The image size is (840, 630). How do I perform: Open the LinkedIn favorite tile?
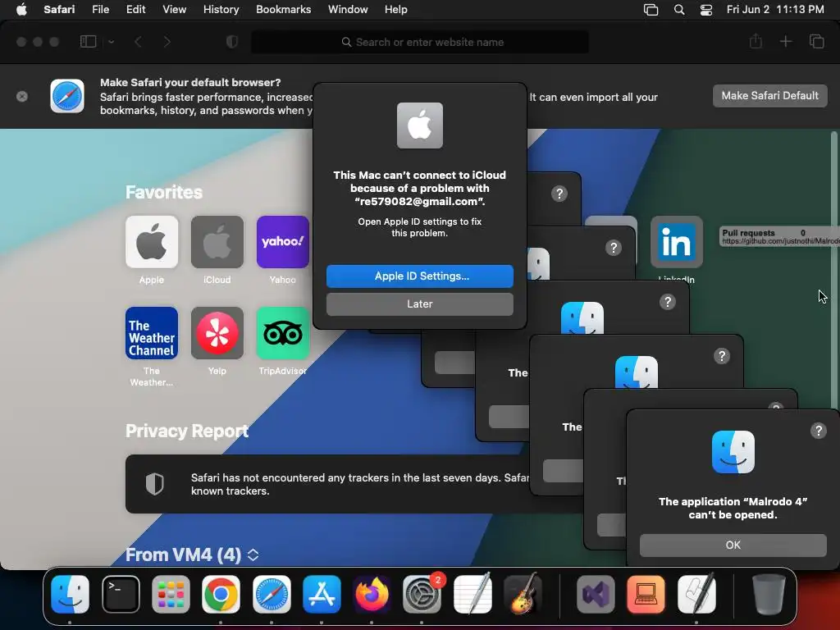[x=677, y=242]
